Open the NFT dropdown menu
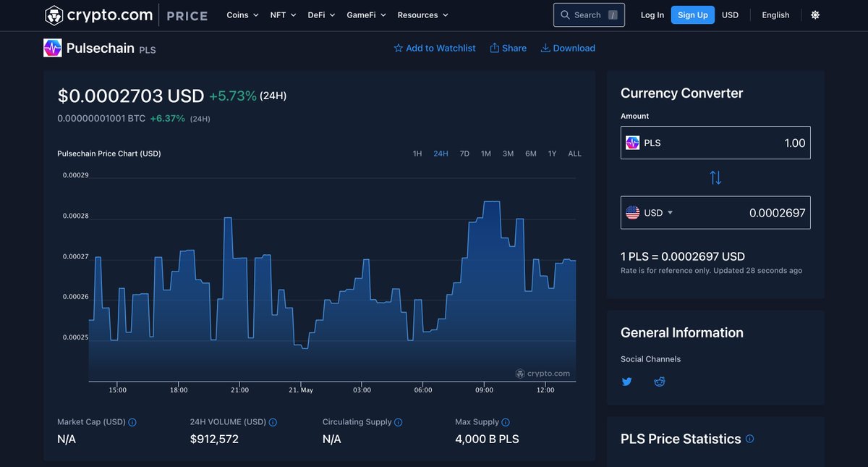 [x=283, y=14]
